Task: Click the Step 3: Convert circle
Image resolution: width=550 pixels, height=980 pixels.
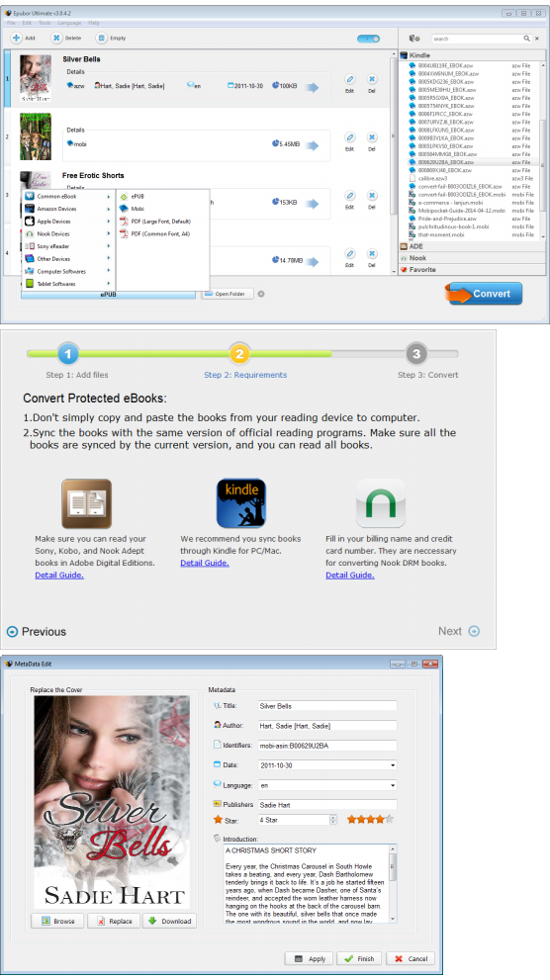Action: [416, 354]
